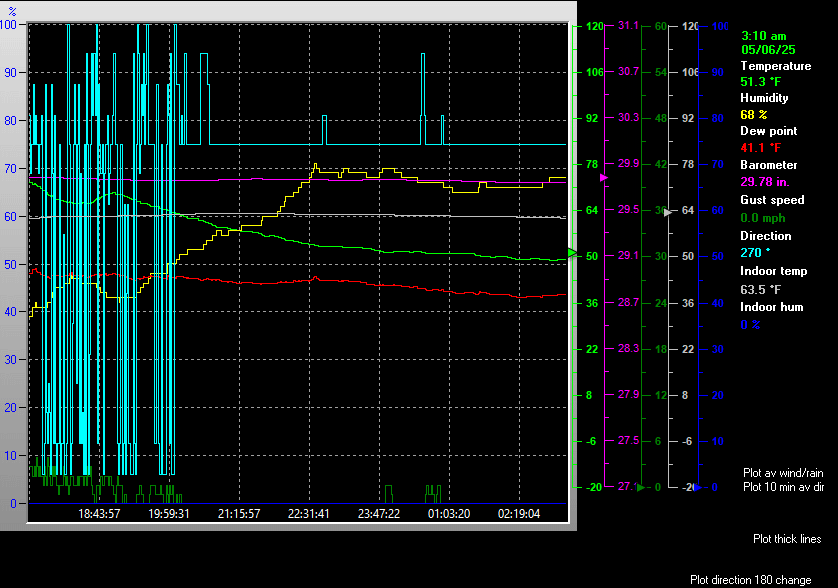The image size is (838, 588).
Task: Click the Humidity label
Action: tap(764, 98)
